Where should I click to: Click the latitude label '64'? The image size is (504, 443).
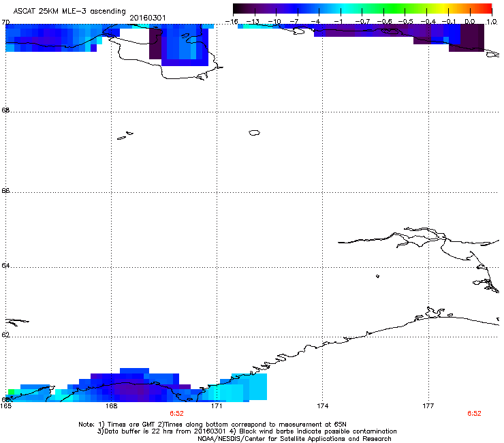[5, 266]
